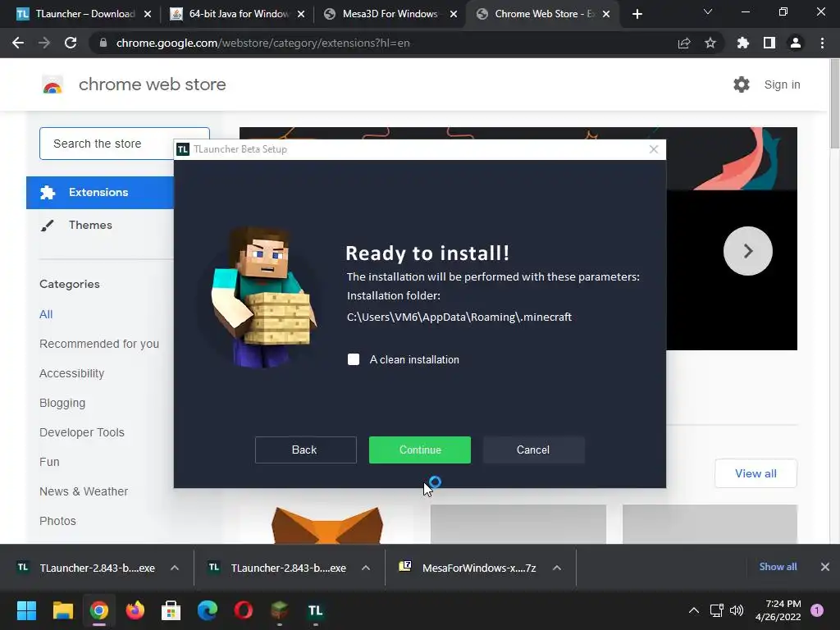
Task: Expand options for MesaForWindows download
Action: [x=557, y=568]
